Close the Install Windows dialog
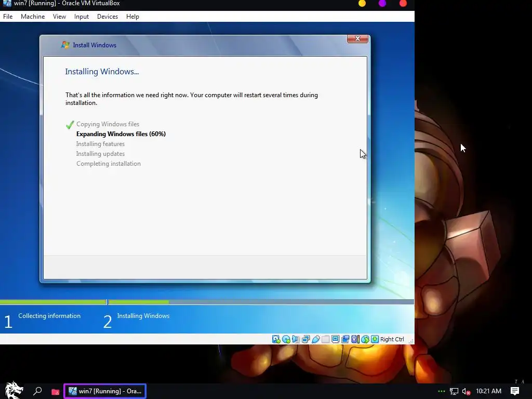Viewport: 532px width, 399px height. [357, 38]
